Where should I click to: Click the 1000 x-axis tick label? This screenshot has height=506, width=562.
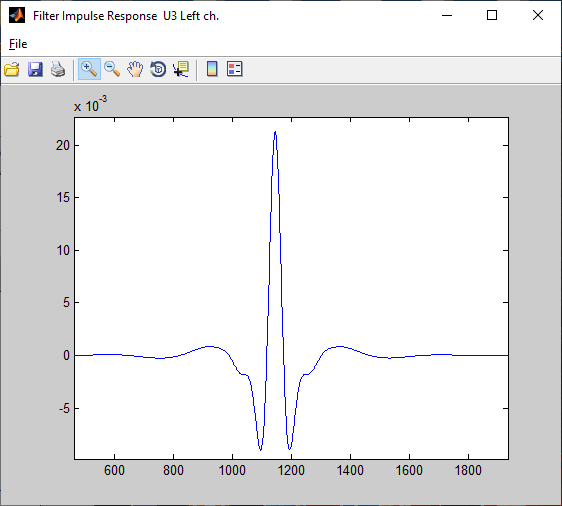click(232, 470)
